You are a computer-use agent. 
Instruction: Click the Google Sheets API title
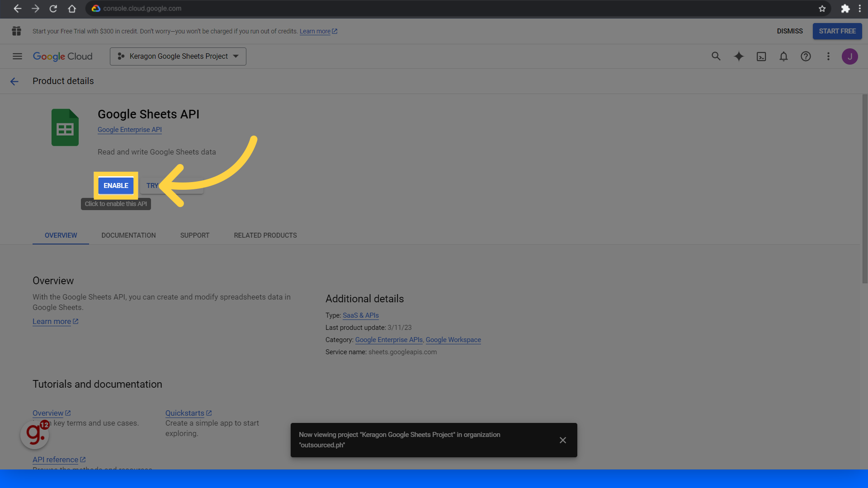pos(148,114)
